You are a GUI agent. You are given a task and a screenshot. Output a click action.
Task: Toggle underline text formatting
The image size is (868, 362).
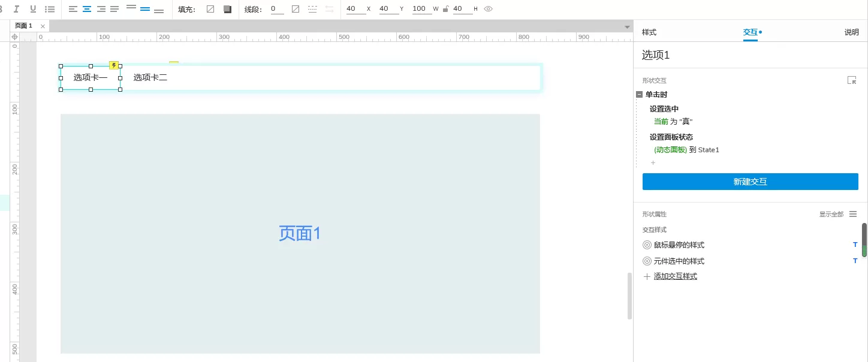pyautogui.click(x=33, y=9)
